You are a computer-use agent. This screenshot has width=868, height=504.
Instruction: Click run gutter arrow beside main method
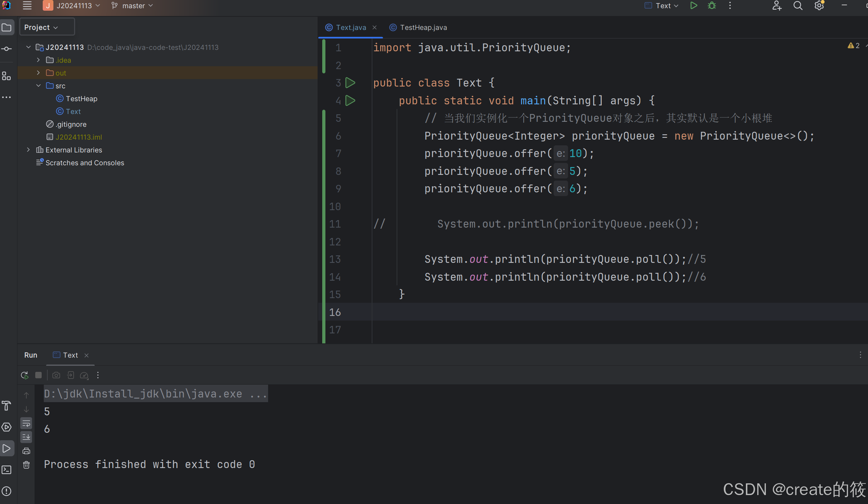click(x=350, y=101)
